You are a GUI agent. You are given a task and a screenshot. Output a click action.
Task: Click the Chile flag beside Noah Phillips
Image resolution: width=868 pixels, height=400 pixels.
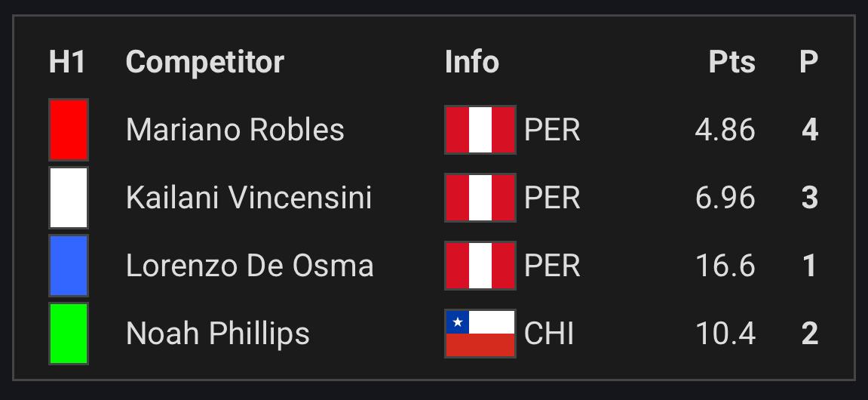point(480,334)
